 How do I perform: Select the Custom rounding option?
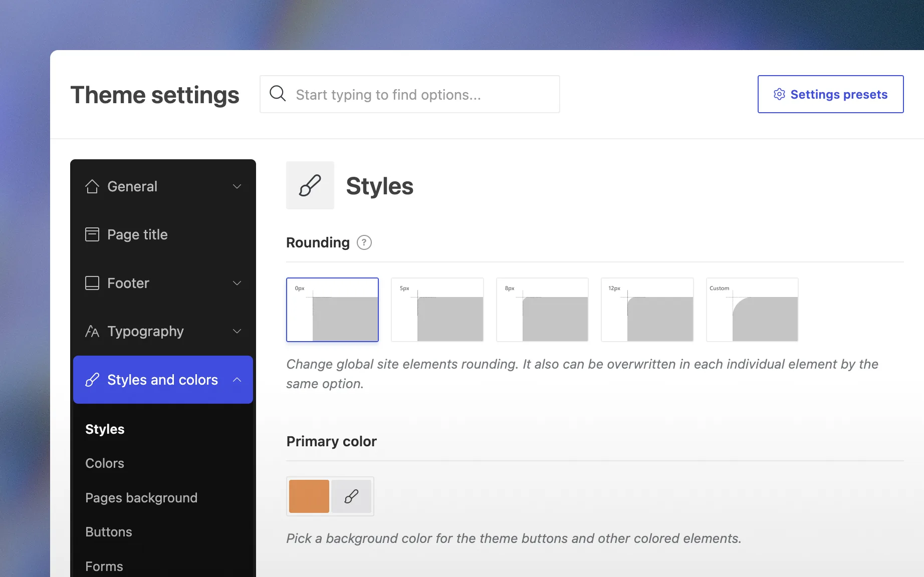tap(752, 310)
